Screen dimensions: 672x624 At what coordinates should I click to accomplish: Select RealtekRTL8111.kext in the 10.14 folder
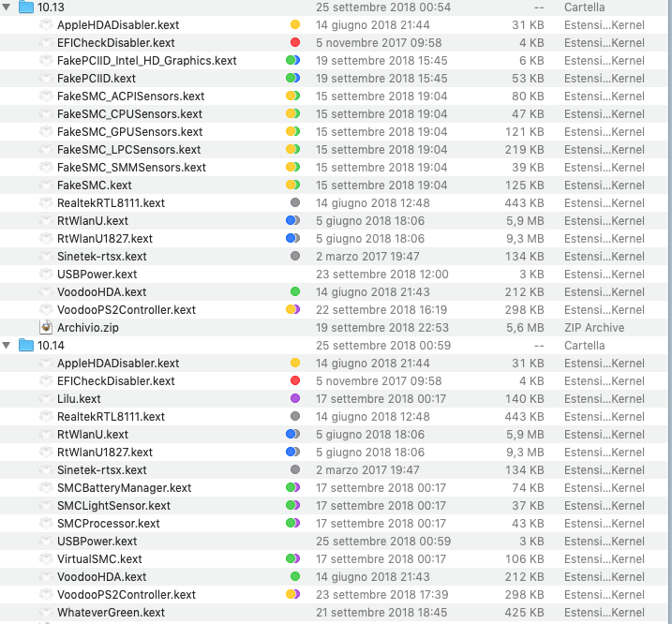pyautogui.click(x=111, y=417)
